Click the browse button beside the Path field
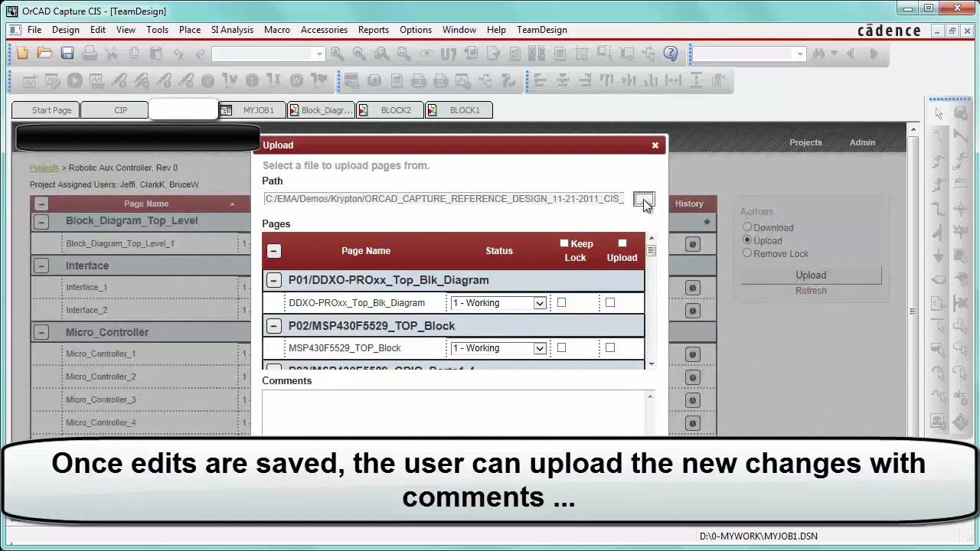The height and width of the screenshot is (551, 980). [644, 200]
